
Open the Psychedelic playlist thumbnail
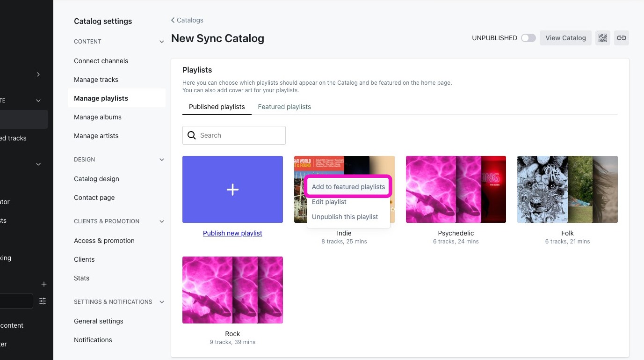coord(456,189)
